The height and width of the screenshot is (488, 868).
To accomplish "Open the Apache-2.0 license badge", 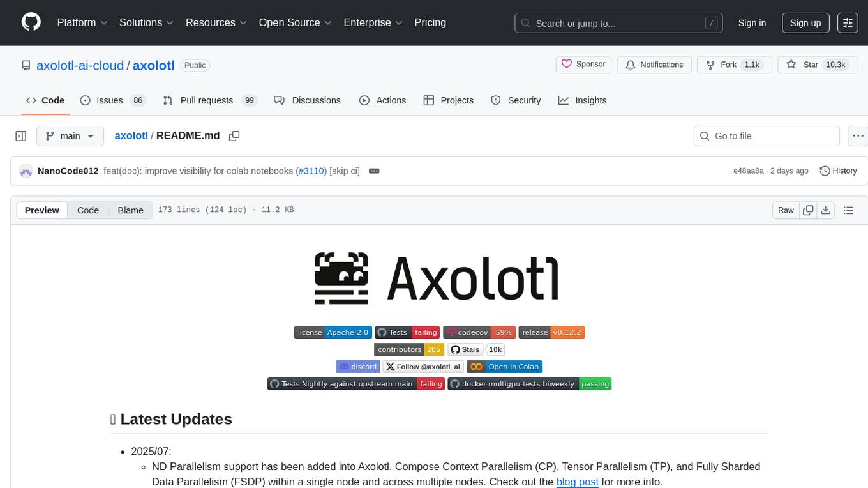I will click(x=333, y=332).
